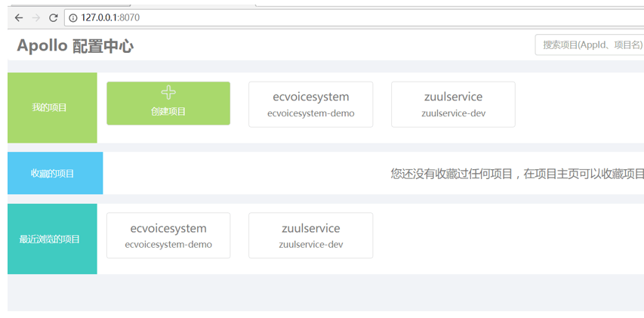This screenshot has width=644, height=318.
Task: Focus the address bar showing 127.0.0.1:8070
Action: pos(354,17)
